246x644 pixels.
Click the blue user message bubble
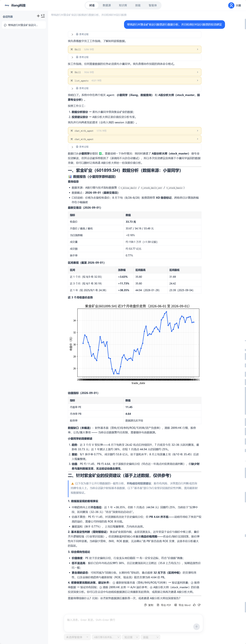point(174,25)
